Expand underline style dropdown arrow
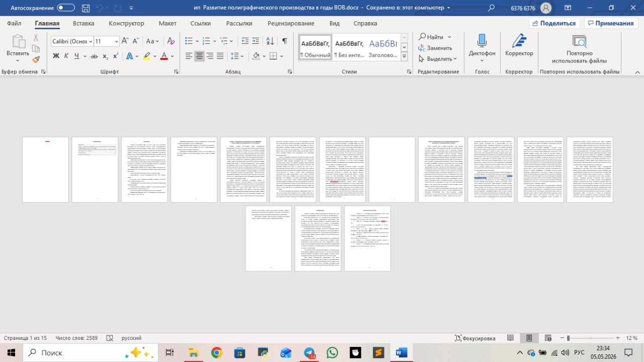The width and height of the screenshot is (644, 362). click(x=85, y=56)
